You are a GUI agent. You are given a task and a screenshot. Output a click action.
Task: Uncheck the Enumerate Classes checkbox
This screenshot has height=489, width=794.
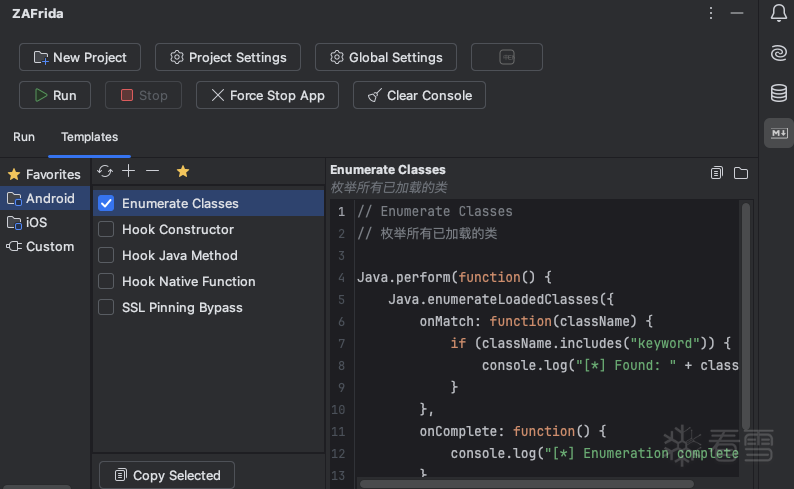pos(106,203)
